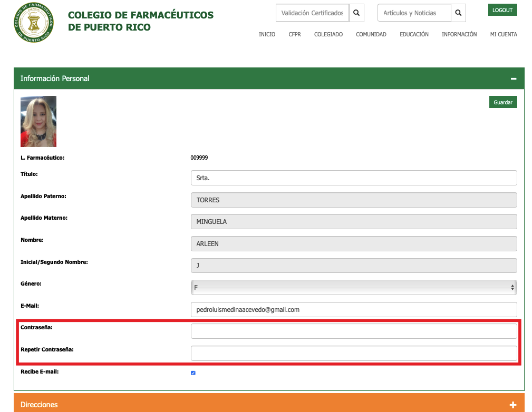Click search icon beside Validación Certificados
Image resolution: width=532 pixels, height=412 pixels.
pyautogui.click(x=356, y=13)
